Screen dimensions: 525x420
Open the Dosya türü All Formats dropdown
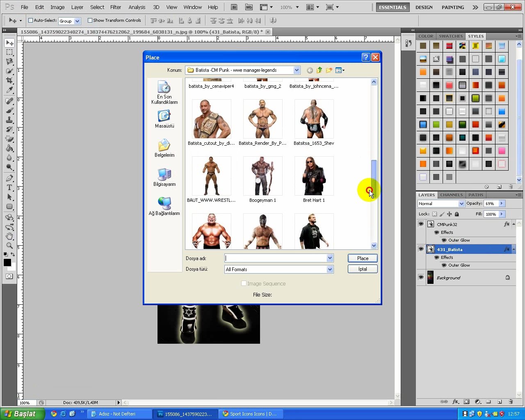(x=330, y=269)
